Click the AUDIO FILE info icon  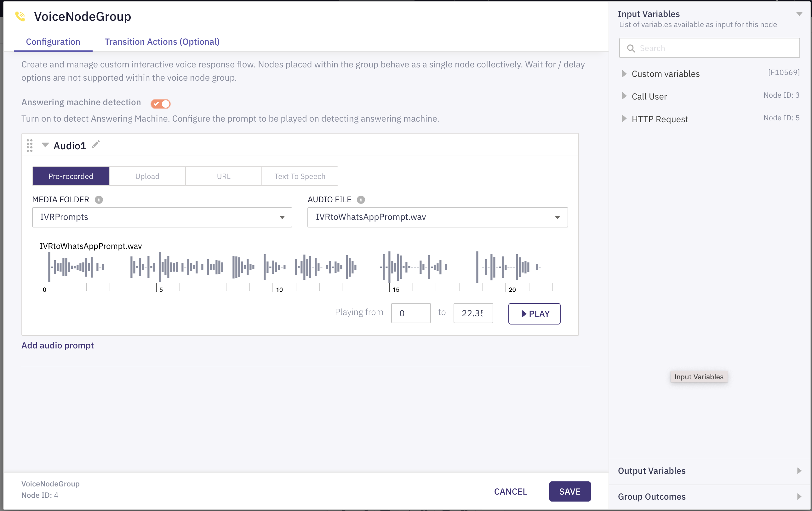360,200
